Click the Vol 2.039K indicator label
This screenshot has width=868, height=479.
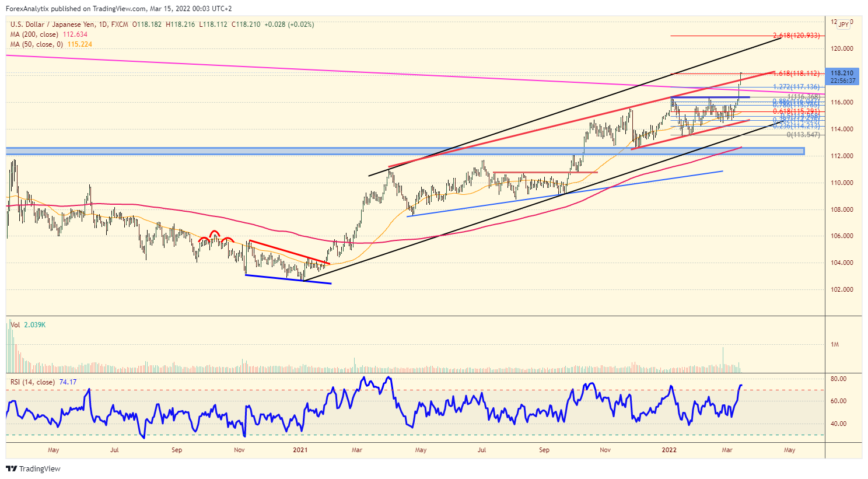(28, 324)
